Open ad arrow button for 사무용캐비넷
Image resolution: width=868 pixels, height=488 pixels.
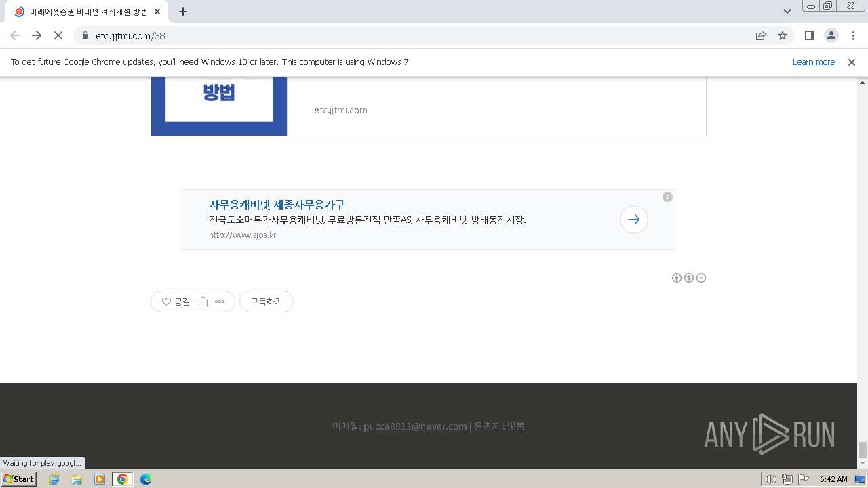coord(634,220)
